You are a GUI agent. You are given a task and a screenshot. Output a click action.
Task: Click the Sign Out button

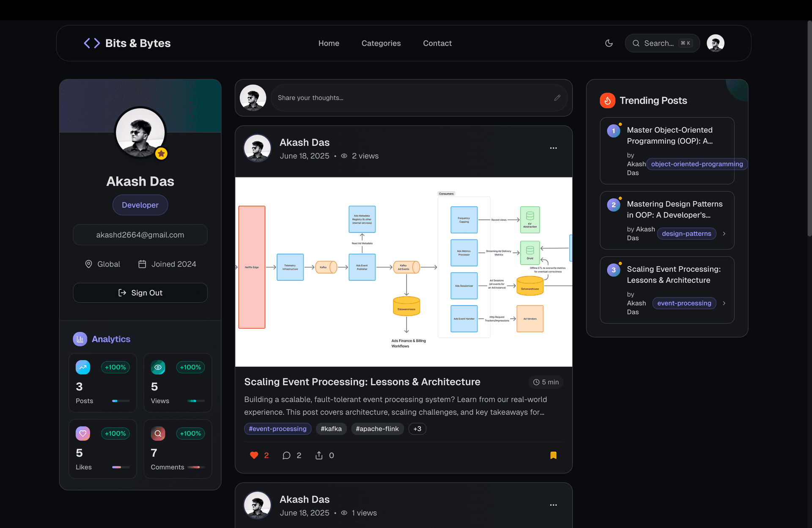(x=140, y=293)
